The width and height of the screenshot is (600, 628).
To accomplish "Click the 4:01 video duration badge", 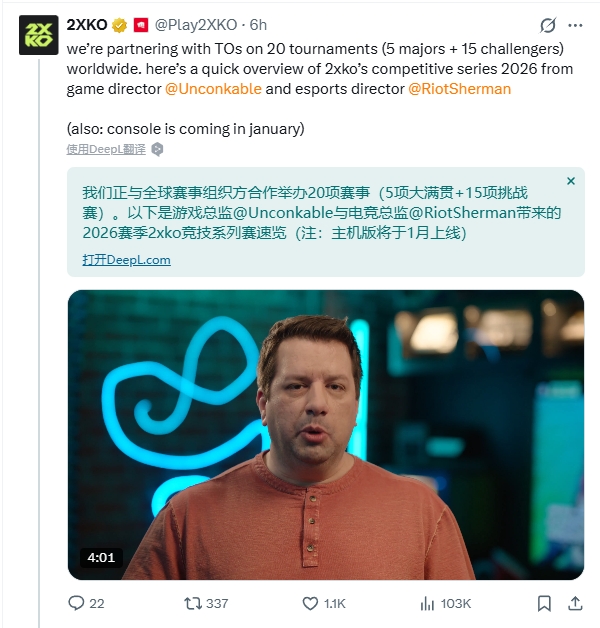I will coord(101,558).
